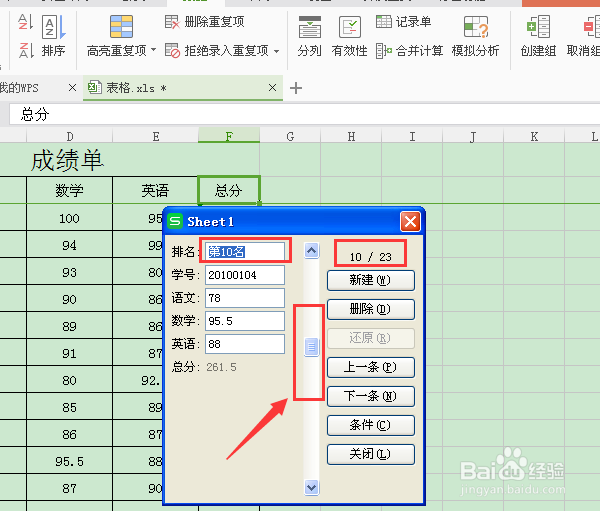Viewport: 600px width, 511px height.
Task: Select the math cell containing 94
Action: 70,245
